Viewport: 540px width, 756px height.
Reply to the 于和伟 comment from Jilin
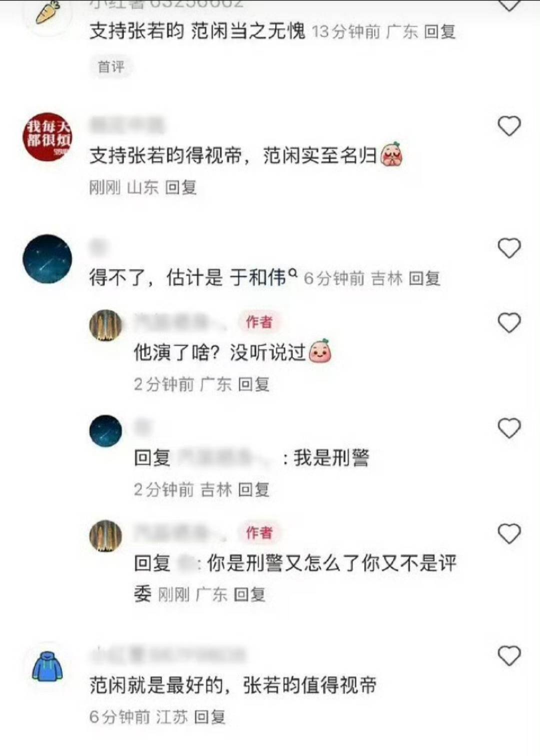424,278
